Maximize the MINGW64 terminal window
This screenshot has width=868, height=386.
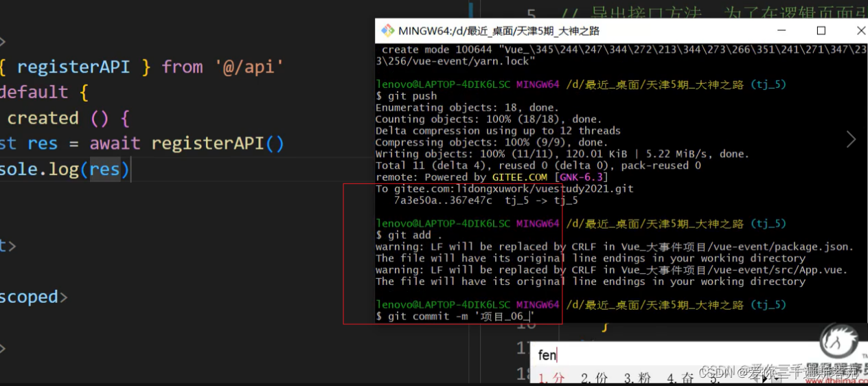point(821,31)
